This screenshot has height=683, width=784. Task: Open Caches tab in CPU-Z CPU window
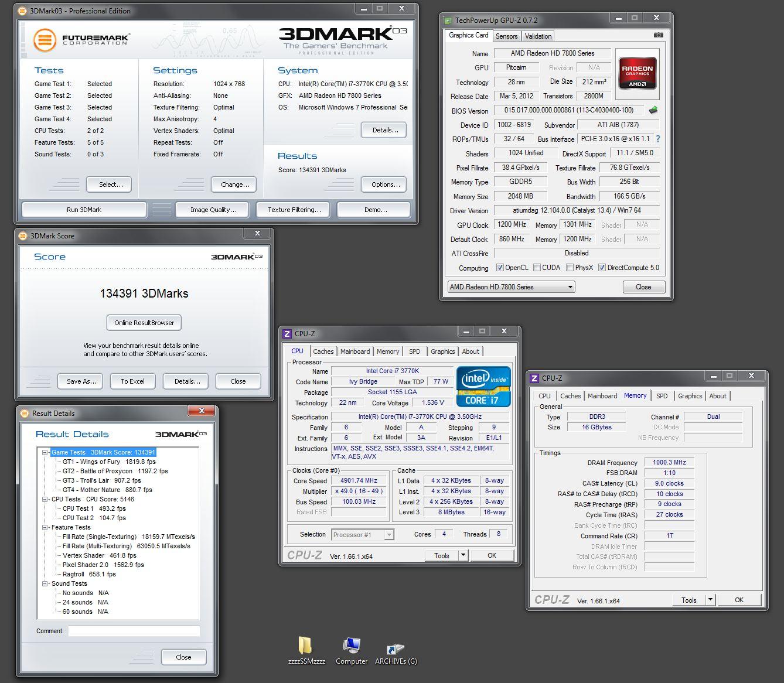point(323,351)
